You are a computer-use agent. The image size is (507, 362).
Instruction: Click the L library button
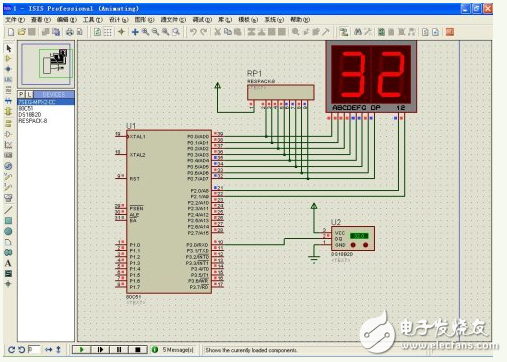[x=29, y=94]
